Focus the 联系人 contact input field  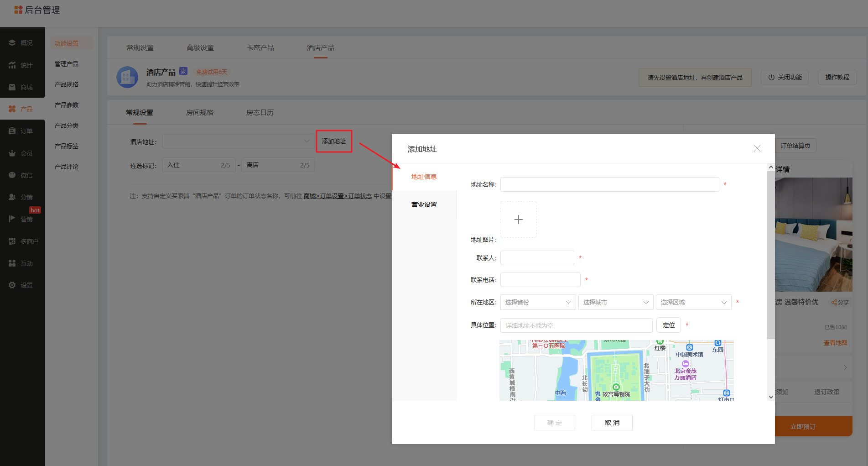(537, 258)
